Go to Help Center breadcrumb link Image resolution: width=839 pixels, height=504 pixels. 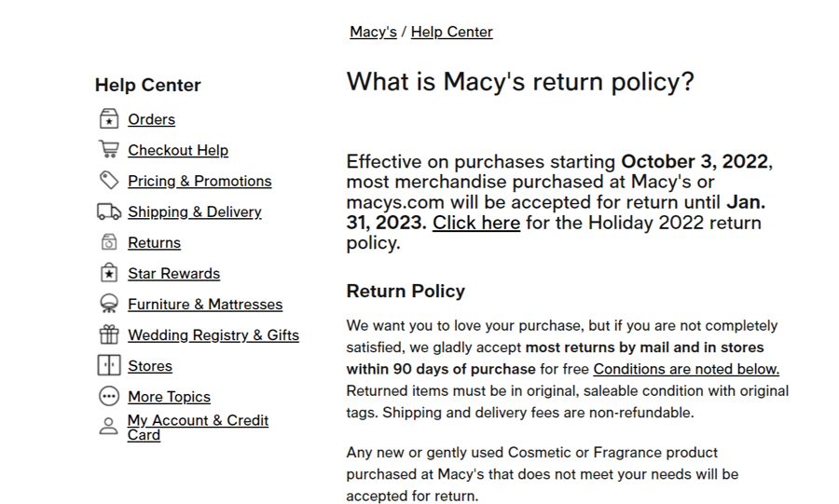click(451, 32)
